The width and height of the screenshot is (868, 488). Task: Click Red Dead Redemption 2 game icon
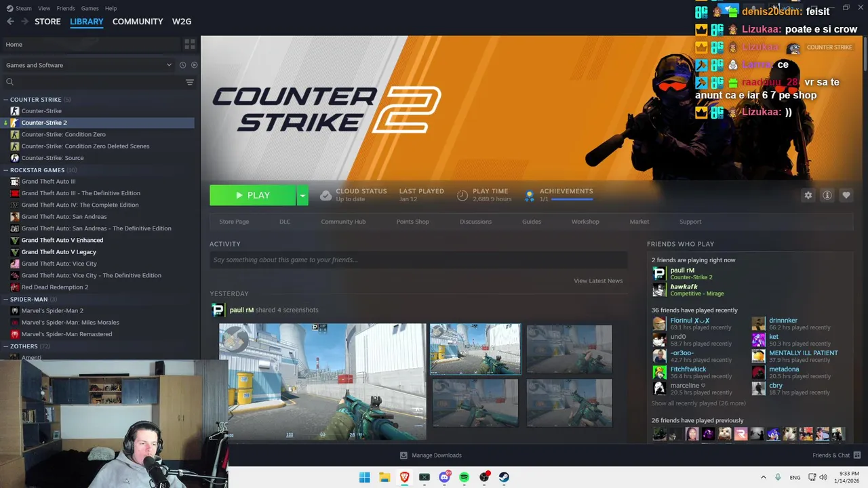click(15, 287)
